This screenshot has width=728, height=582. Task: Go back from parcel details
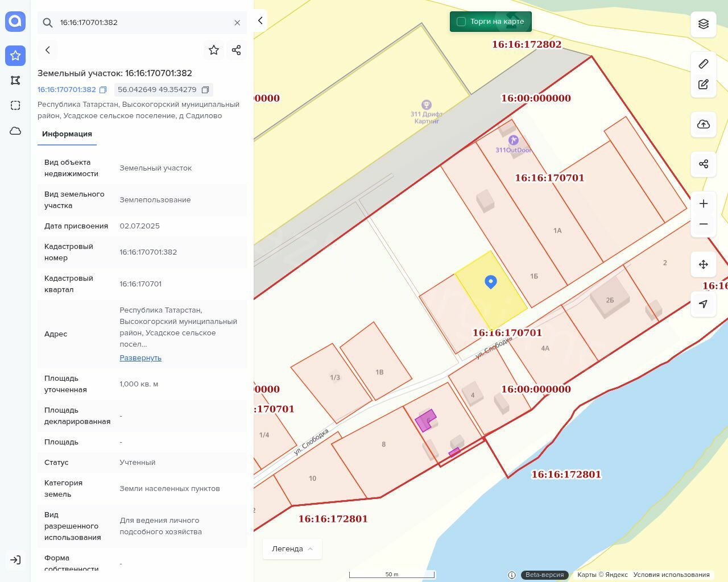48,50
